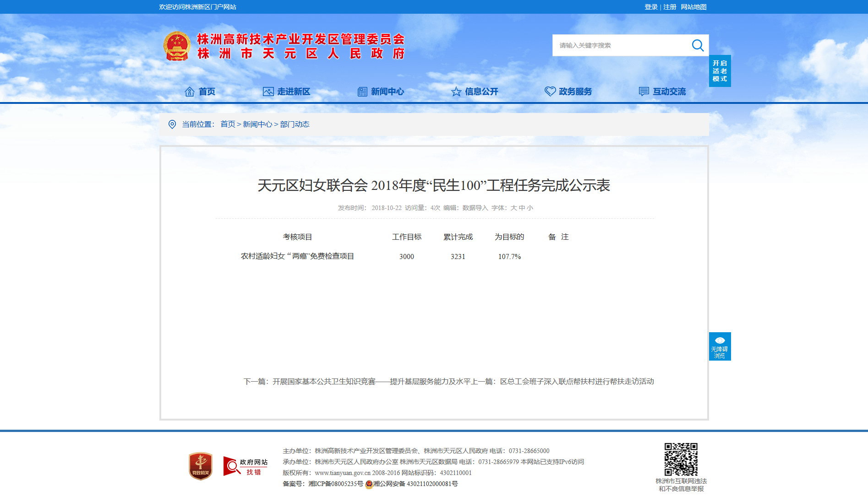Viewport: 868px width, 502px height.
Task: Click the star icon beside 信息公开
Action: (x=456, y=92)
